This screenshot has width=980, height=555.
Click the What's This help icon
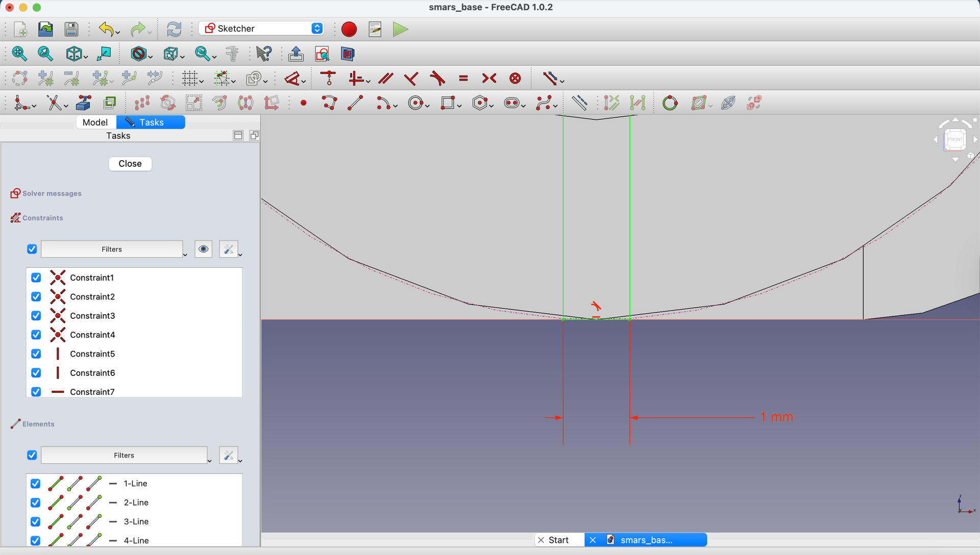(x=264, y=54)
